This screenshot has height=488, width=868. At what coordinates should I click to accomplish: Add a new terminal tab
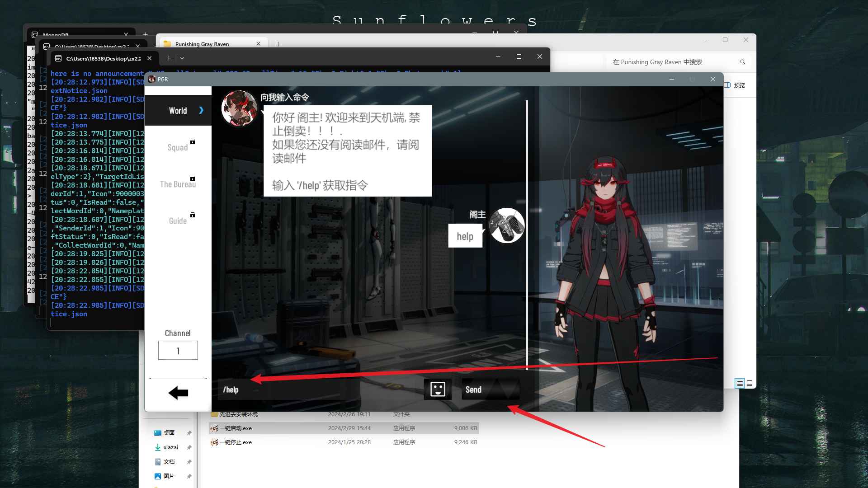pos(169,58)
